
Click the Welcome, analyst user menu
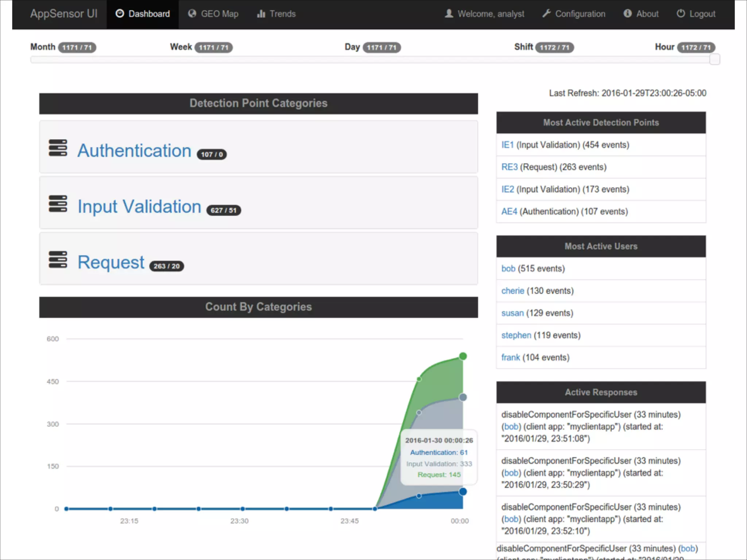[484, 14]
